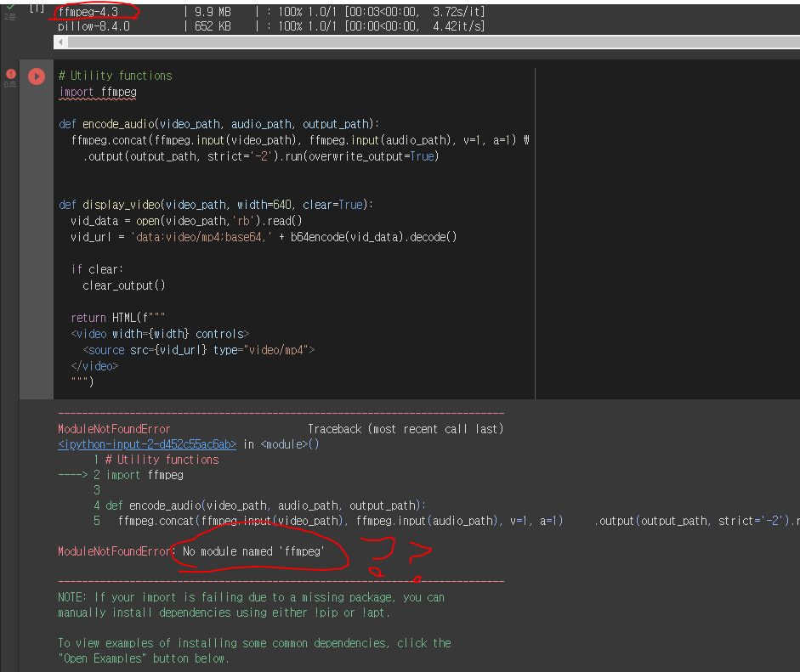Open the ipython-input-2-d452c55ac6ab traceback link

point(147,444)
